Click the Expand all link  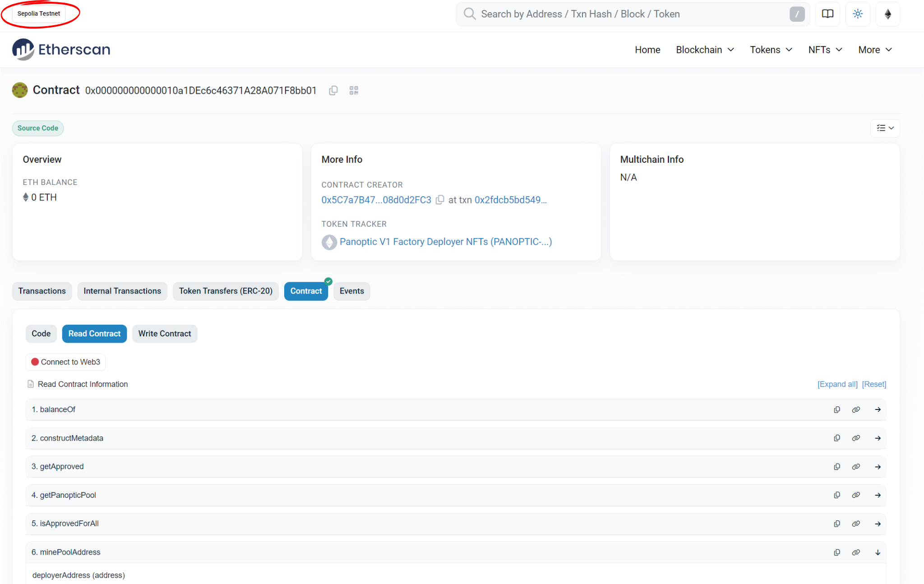[837, 384]
